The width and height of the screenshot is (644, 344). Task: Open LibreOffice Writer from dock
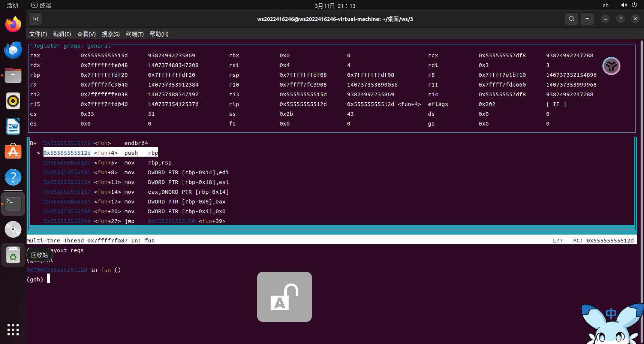click(13, 127)
